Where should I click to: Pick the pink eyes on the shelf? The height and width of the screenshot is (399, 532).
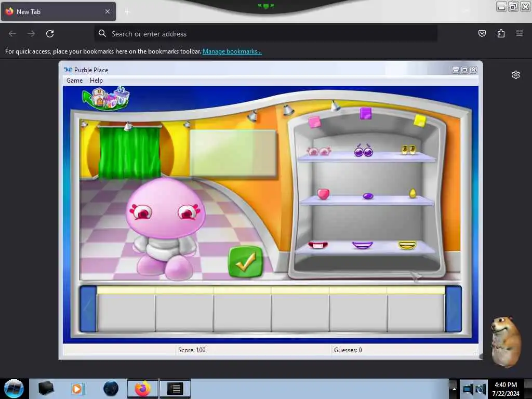point(319,151)
